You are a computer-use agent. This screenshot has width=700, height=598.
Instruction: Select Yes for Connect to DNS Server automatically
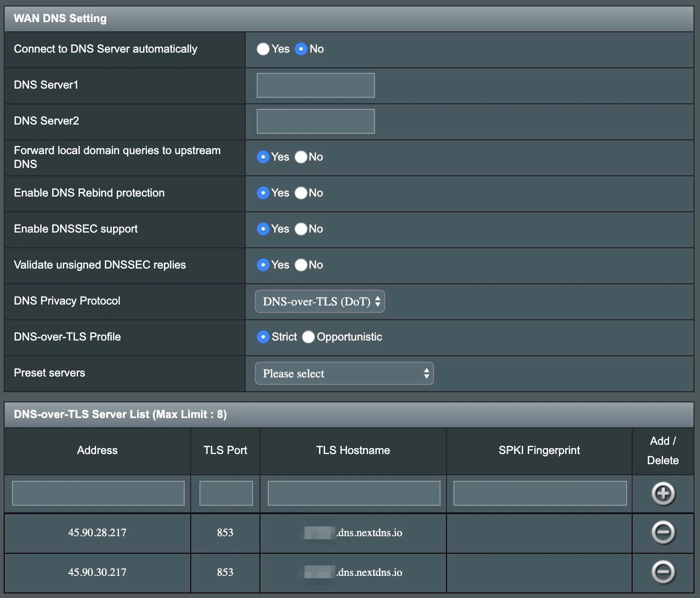click(263, 49)
